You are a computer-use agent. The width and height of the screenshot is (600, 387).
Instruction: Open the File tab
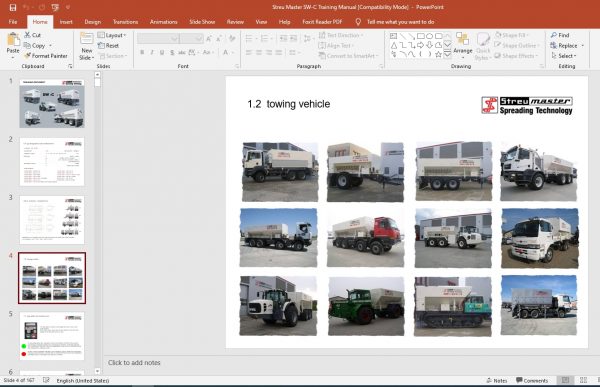pyautogui.click(x=13, y=22)
